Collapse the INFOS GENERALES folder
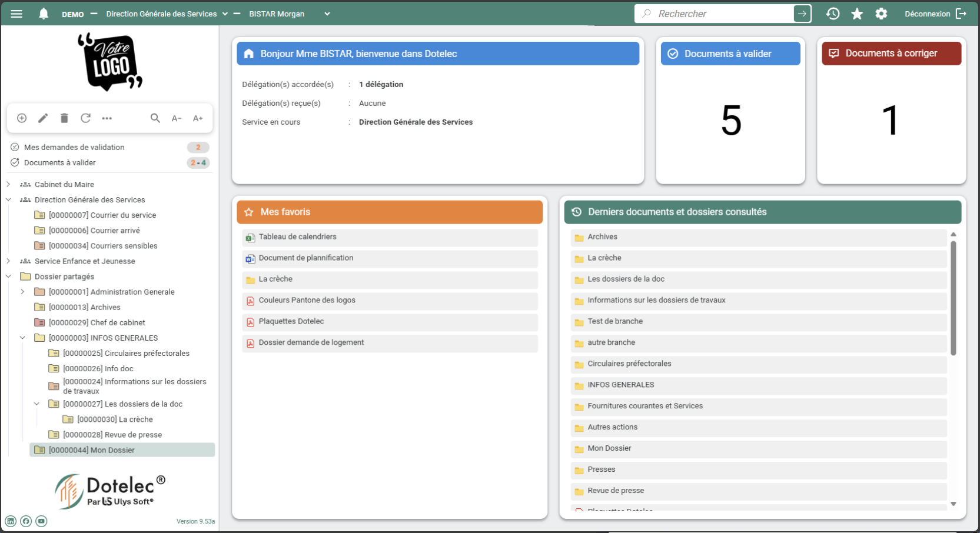 pos(22,338)
